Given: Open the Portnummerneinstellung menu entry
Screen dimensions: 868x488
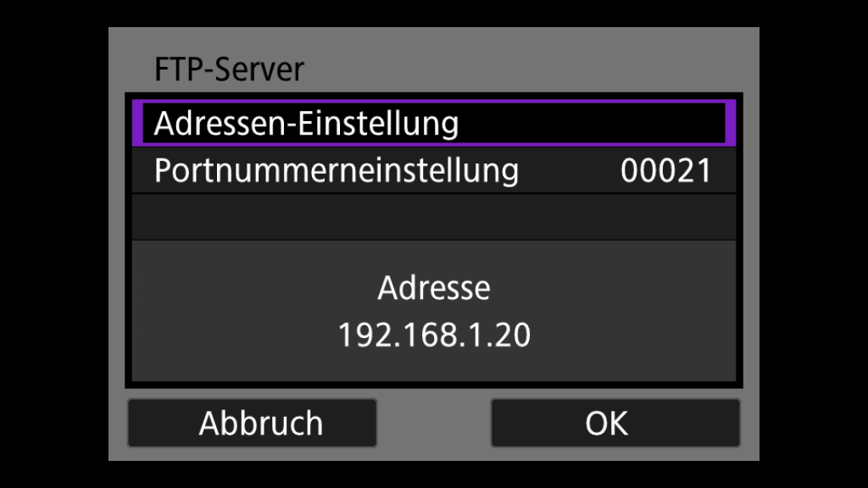Looking at the screenshot, I should 434,170.
